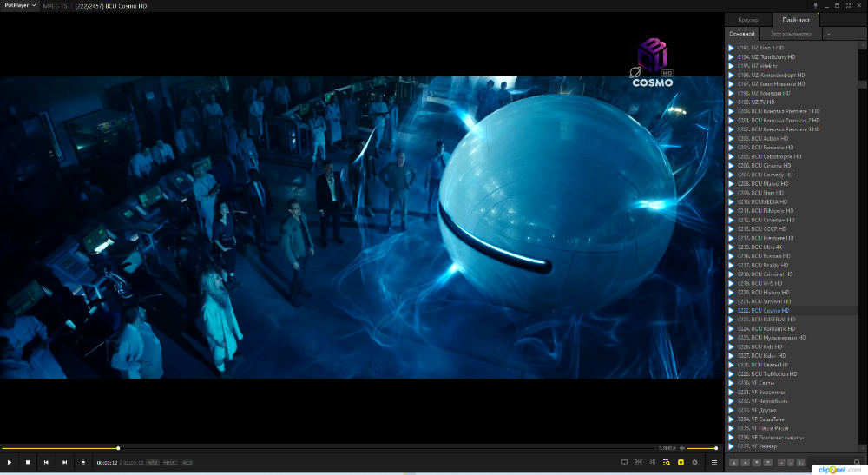The height and width of the screenshot is (475, 868).
Task: Click the HEVC video codec label
Action: point(170,463)
